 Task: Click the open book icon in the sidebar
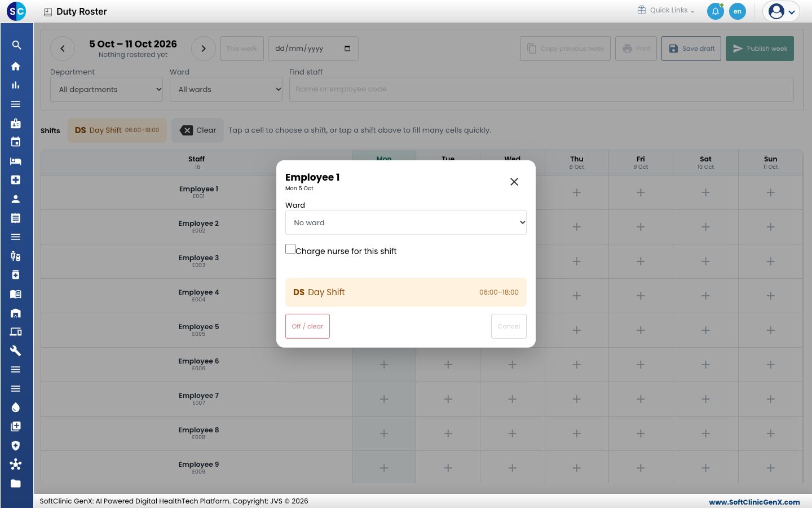point(16,294)
